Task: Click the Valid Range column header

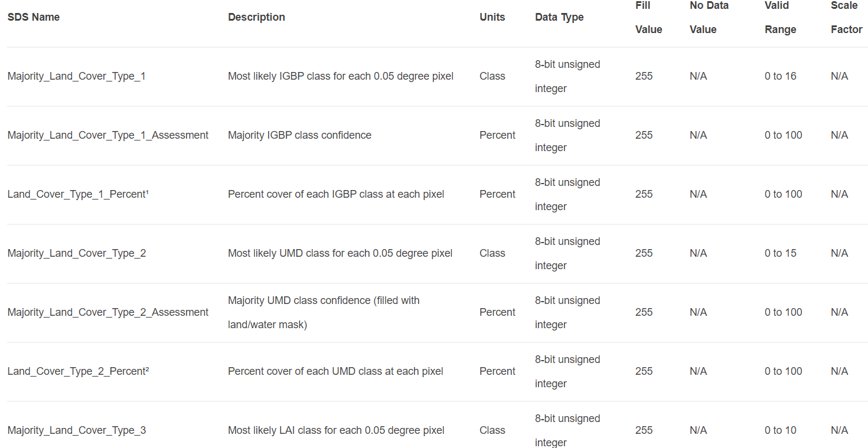Action: click(780, 17)
